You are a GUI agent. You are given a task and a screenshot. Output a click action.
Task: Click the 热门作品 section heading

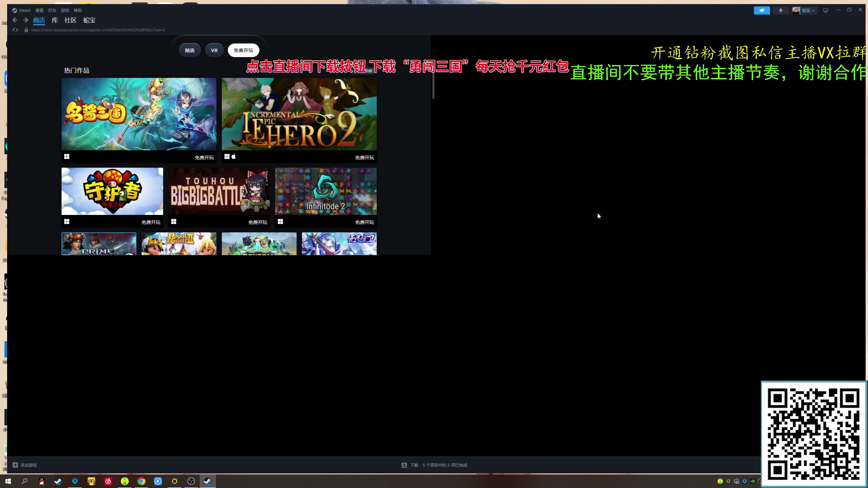pyautogui.click(x=77, y=70)
